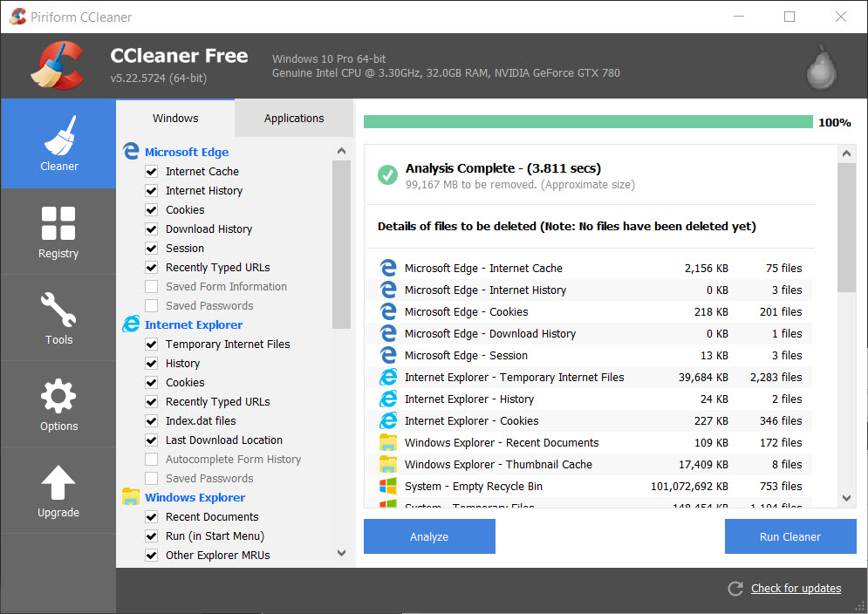Viewport: 868px width, 614px height.
Task: Click the Analyze button
Action: (x=429, y=536)
